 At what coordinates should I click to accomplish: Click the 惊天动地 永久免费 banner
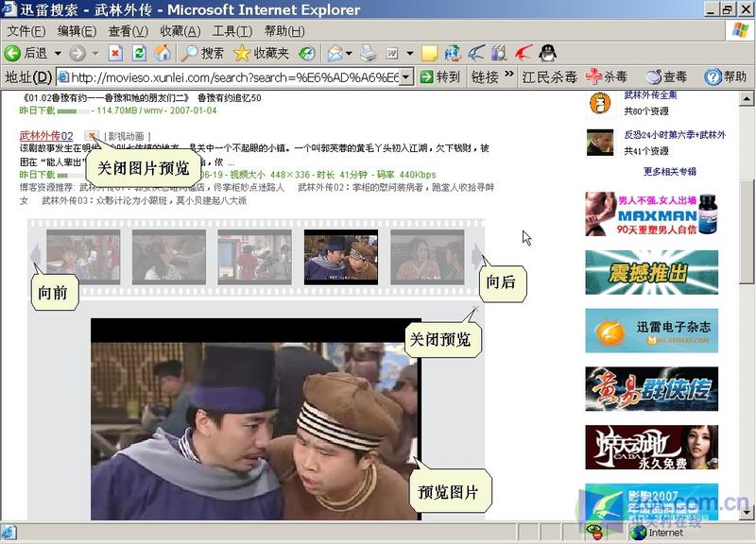click(x=651, y=447)
